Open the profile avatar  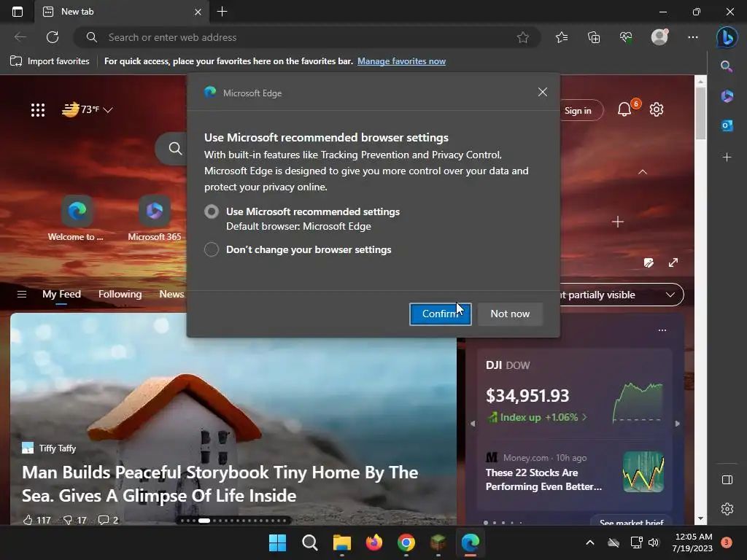coord(659,37)
